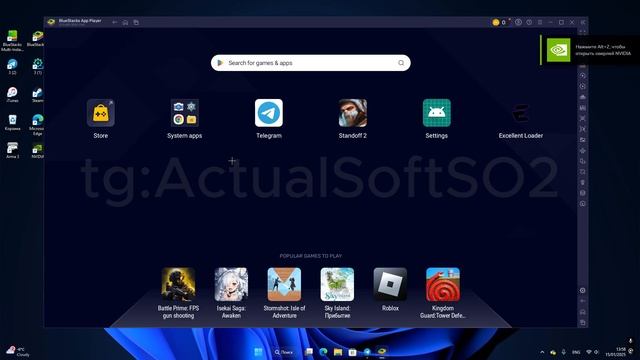
Task: Open the help icon in title bar
Action: (529, 22)
